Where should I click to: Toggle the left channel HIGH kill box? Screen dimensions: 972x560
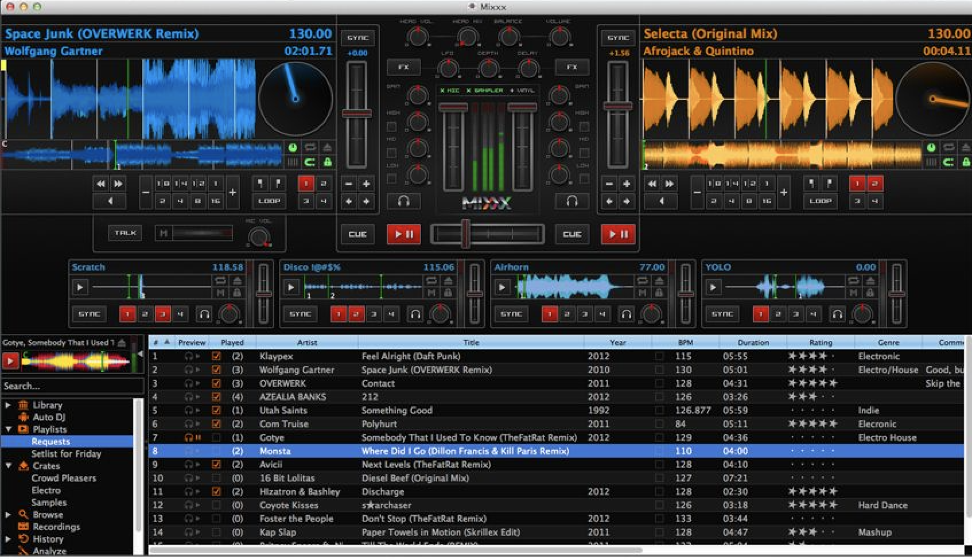pos(391,127)
